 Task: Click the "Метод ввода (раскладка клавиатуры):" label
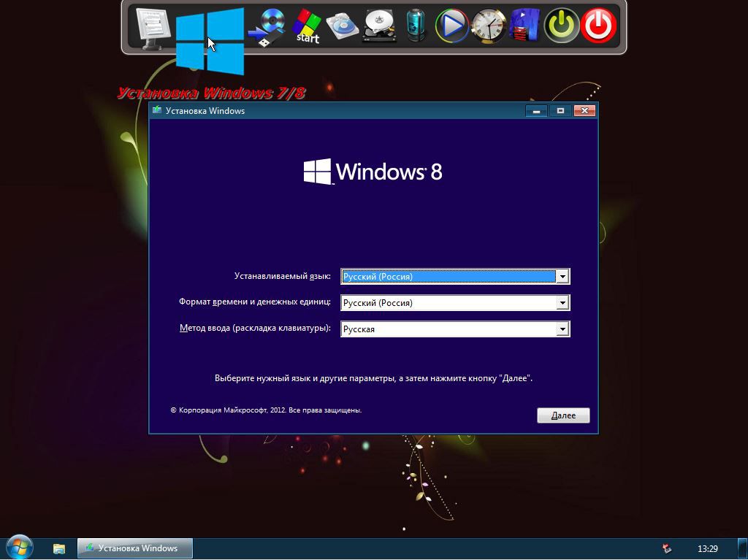[x=255, y=328]
